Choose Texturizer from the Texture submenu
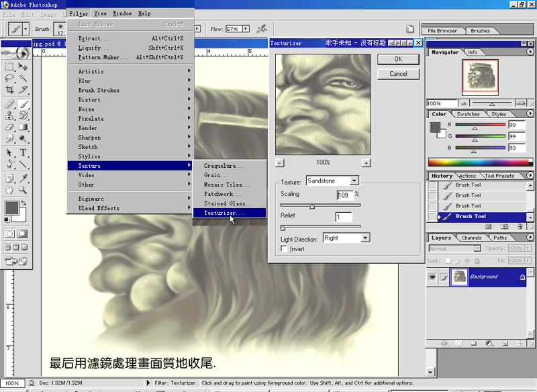Screen dimensions: 537x392 point(230,213)
